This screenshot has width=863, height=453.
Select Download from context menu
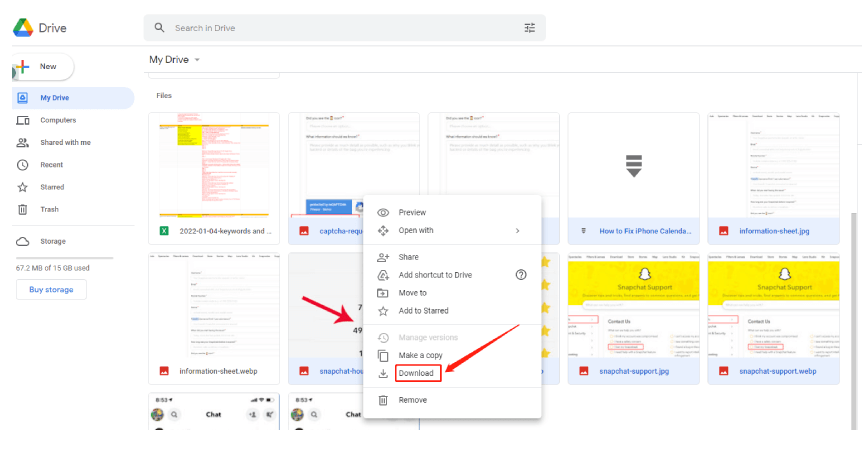(x=416, y=374)
